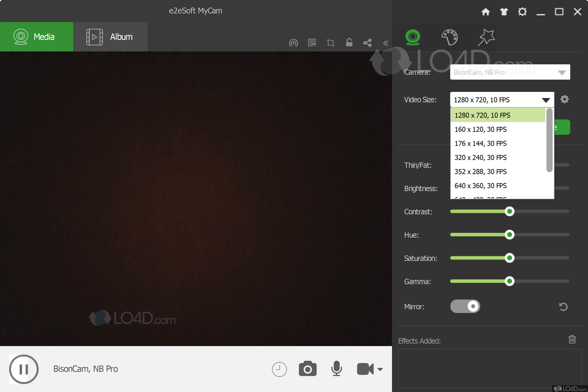Choose 320 x 240, 30 FPS option
Screen dimensions: 588x392
pos(480,158)
